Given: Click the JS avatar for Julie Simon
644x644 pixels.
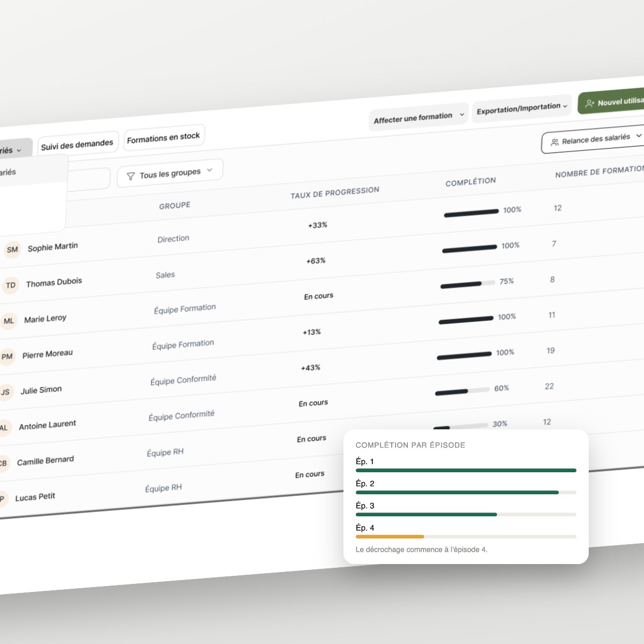Looking at the screenshot, I should [x=5, y=392].
